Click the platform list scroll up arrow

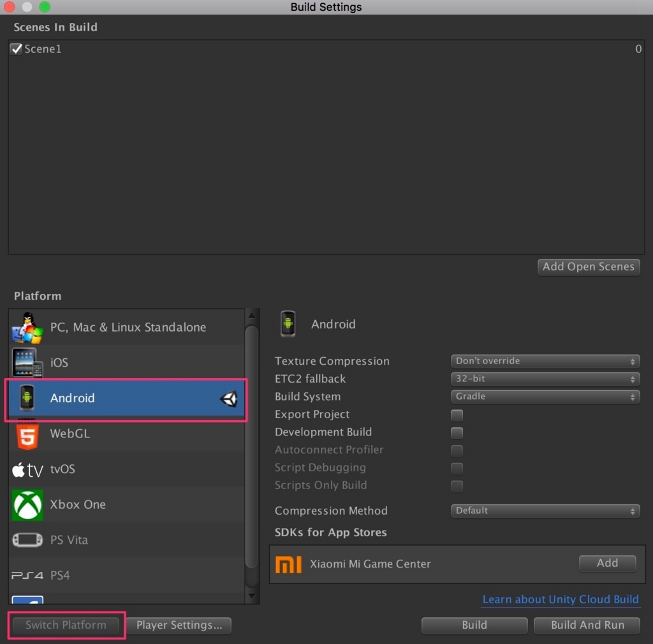click(x=251, y=316)
